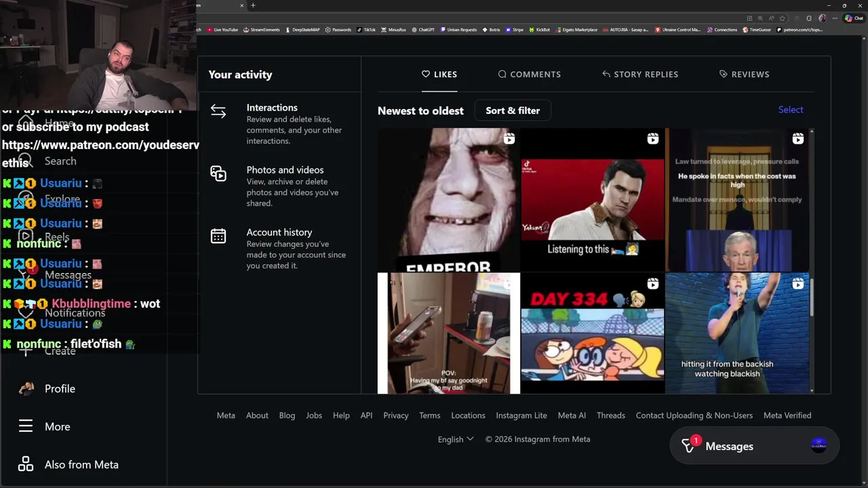Image resolution: width=868 pixels, height=488 pixels.
Task: Open the Interactions section arrows icon
Action: tap(218, 111)
